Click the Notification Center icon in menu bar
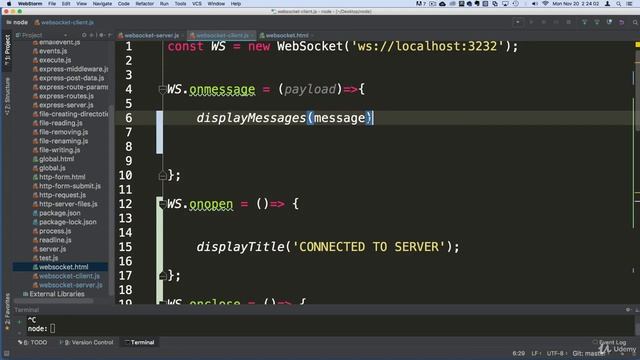This screenshot has width=640, height=360. click(630, 4)
